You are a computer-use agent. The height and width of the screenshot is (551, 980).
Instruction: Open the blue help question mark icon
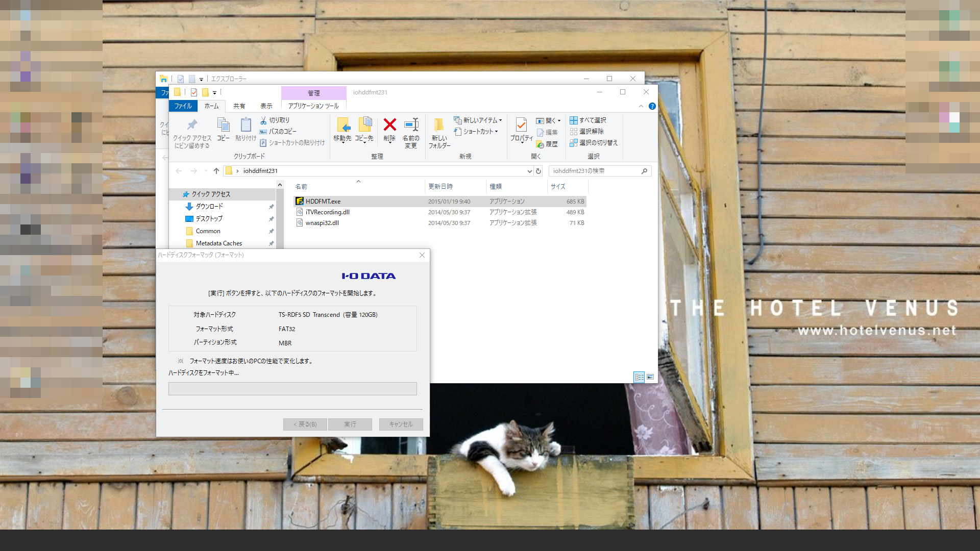pos(652,106)
